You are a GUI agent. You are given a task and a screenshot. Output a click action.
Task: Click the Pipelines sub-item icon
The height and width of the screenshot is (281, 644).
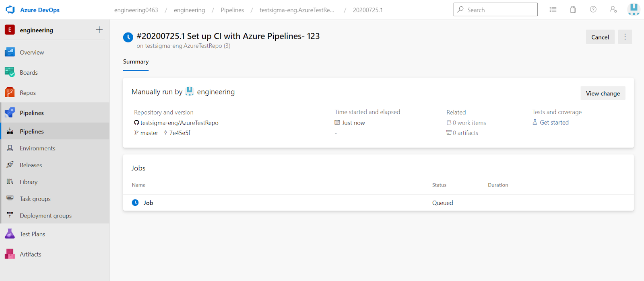pos(10,131)
